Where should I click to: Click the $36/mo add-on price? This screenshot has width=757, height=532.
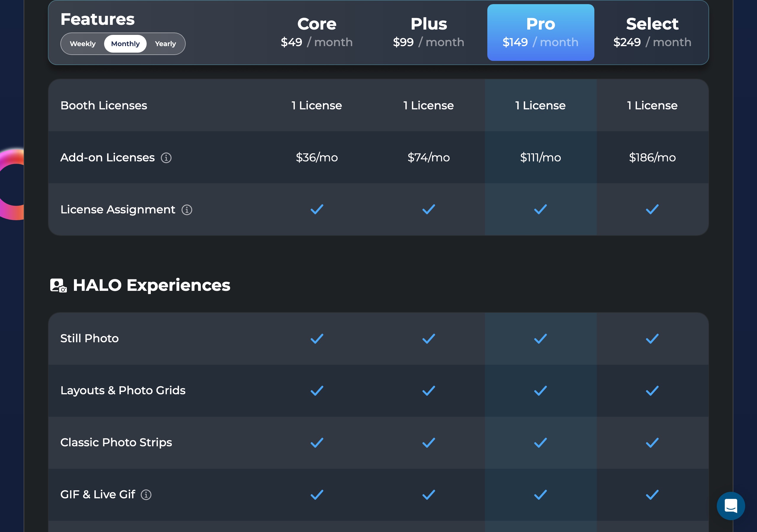317,158
